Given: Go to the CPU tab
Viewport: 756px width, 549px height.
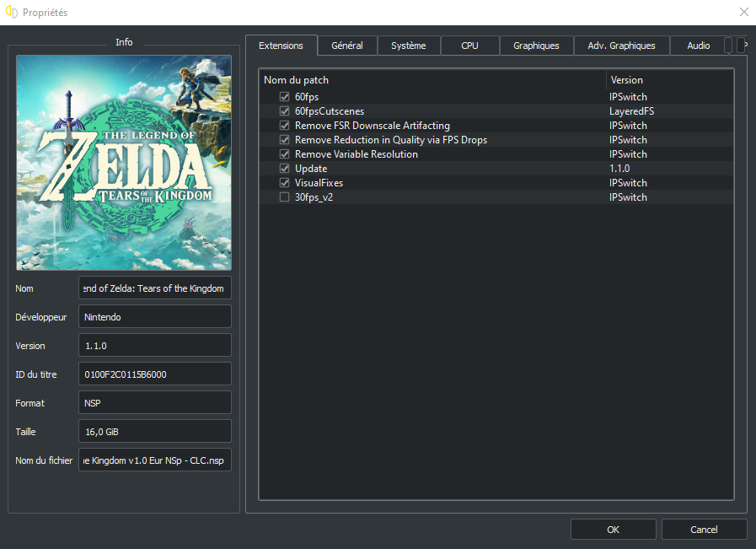Looking at the screenshot, I should pos(469,46).
